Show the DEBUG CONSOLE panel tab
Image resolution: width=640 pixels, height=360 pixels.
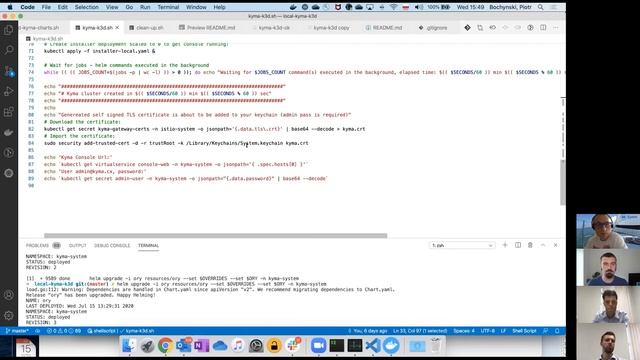tap(112, 245)
